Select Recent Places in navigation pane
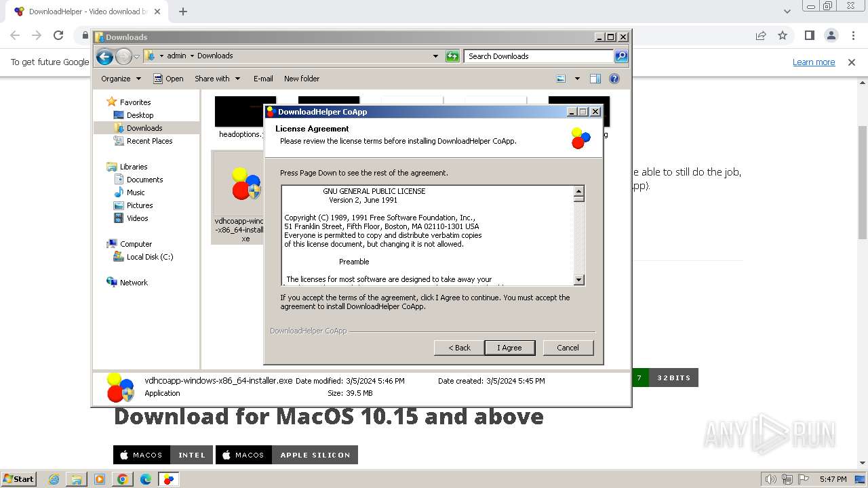Viewport: 868px width, 488px height. [149, 141]
